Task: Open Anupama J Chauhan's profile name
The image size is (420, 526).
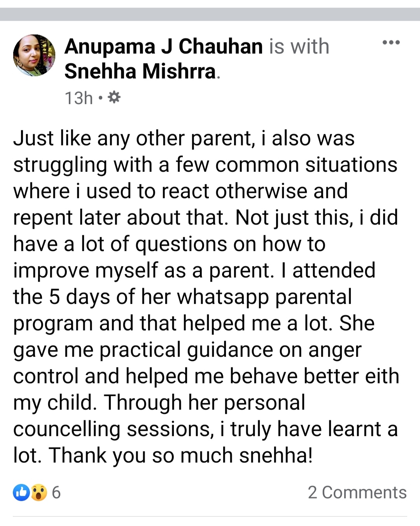Action: point(163,47)
